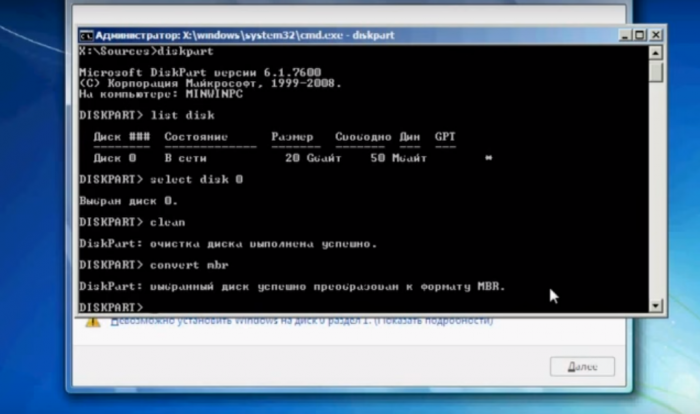Click the cmd.exe icon in the title bar

point(86,34)
